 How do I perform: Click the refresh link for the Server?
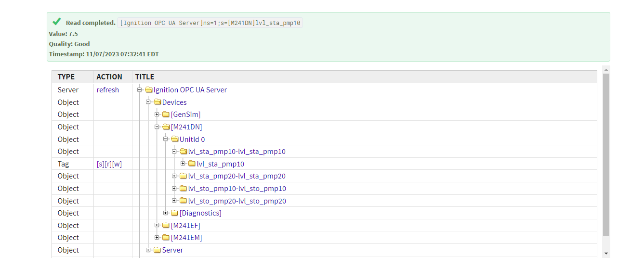pos(108,90)
